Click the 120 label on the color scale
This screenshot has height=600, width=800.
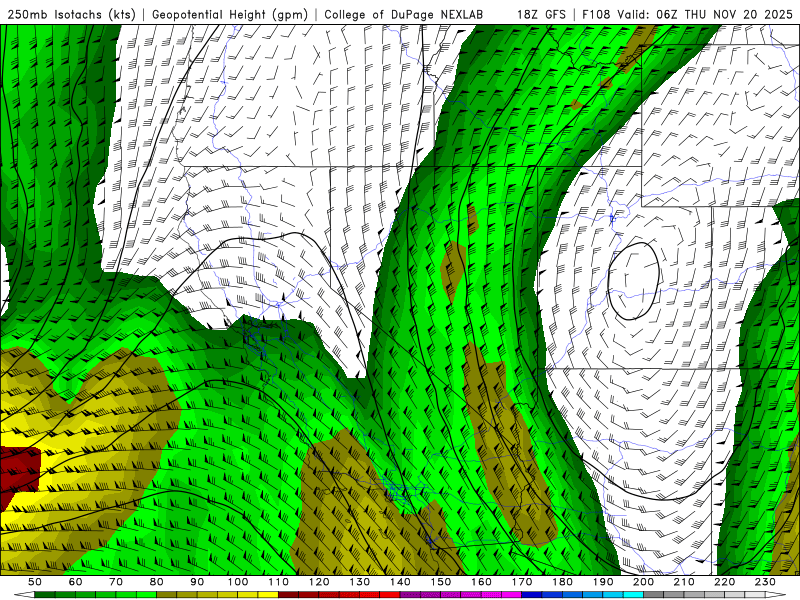319,582
